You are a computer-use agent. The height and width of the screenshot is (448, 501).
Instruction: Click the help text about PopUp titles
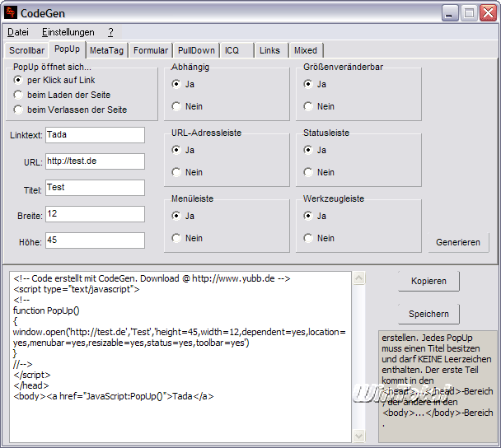(438, 386)
